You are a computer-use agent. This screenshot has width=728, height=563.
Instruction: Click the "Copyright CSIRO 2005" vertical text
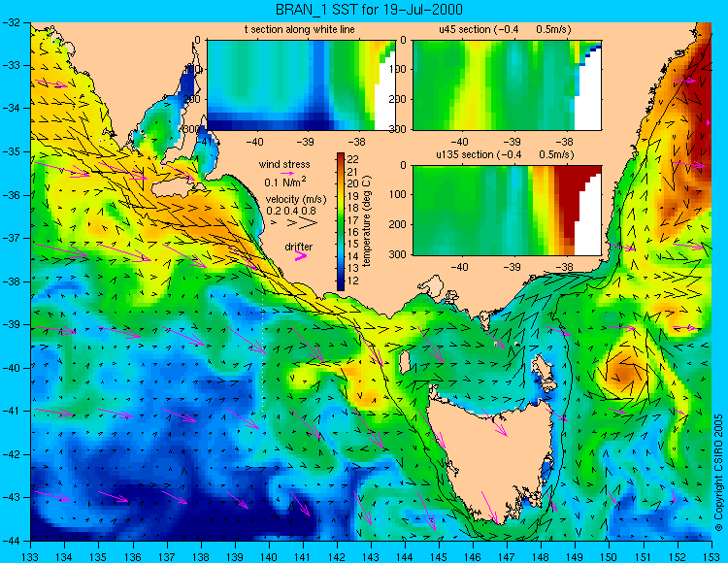(x=718, y=474)
